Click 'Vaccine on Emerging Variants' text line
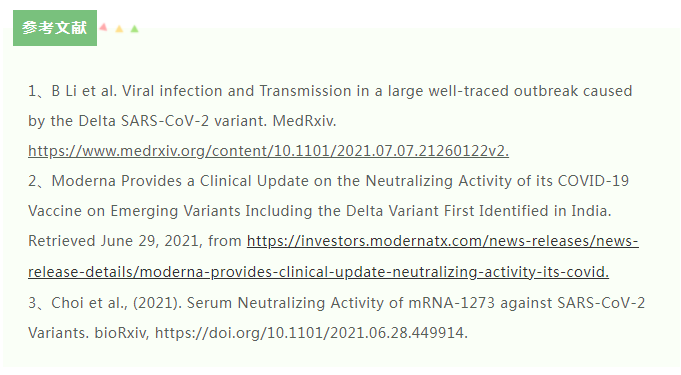The height and width of the screenshot is (375, 681). tap(135, 211)
